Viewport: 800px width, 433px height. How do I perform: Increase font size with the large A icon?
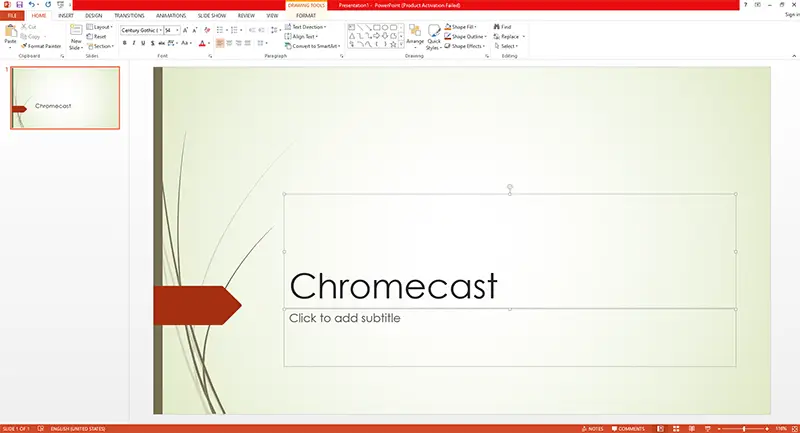tap(185, 30)
